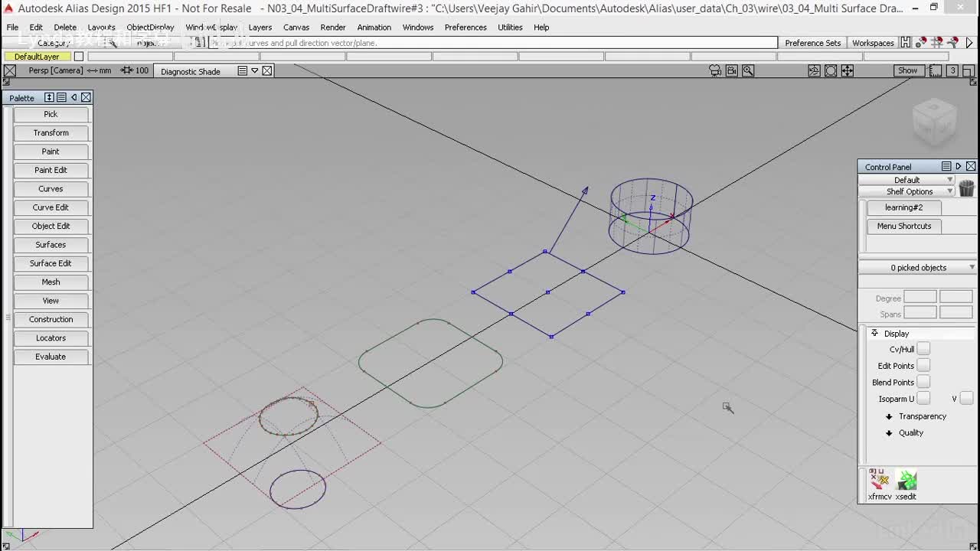Close the Control Panel window

[971, 166]
